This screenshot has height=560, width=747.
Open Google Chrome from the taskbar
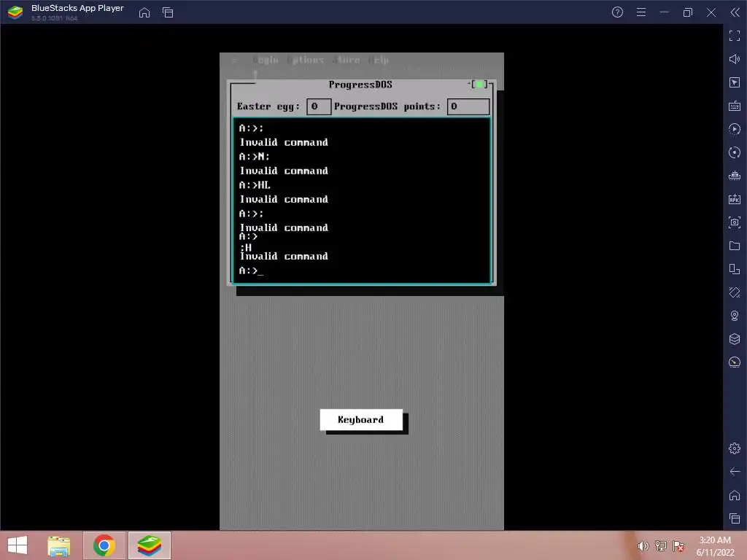point(104,545)
